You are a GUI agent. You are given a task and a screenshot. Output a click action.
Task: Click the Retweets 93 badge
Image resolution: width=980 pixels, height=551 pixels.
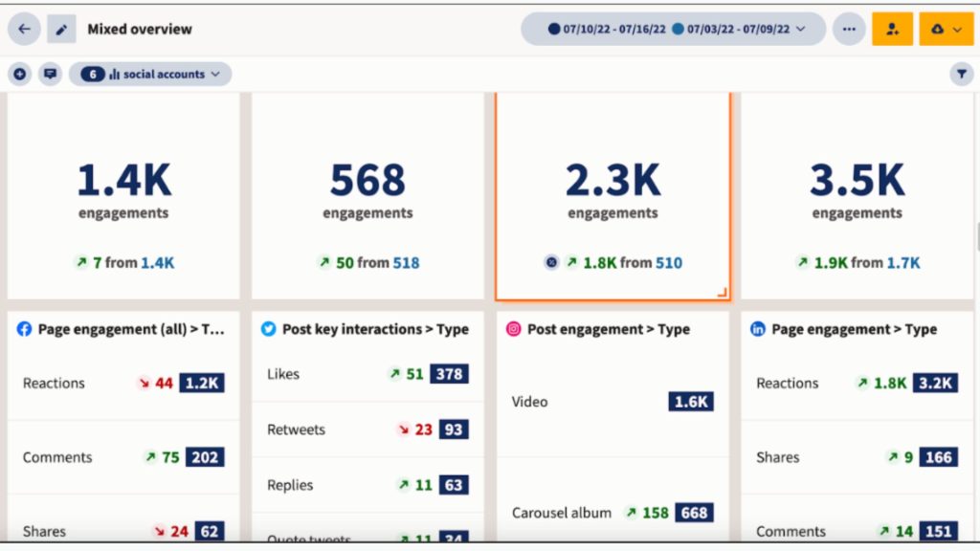(x=454, y=430)
